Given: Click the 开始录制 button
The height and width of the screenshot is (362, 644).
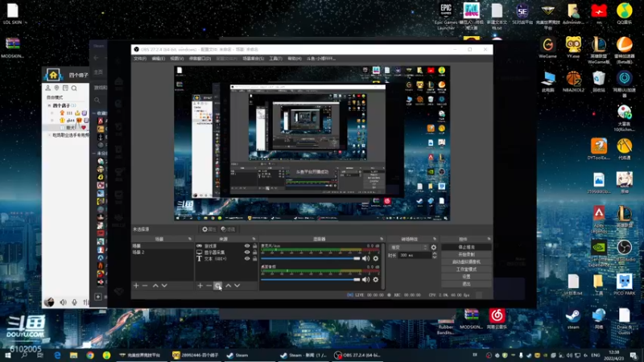Looking at the screenshot, I should point(466,254).
